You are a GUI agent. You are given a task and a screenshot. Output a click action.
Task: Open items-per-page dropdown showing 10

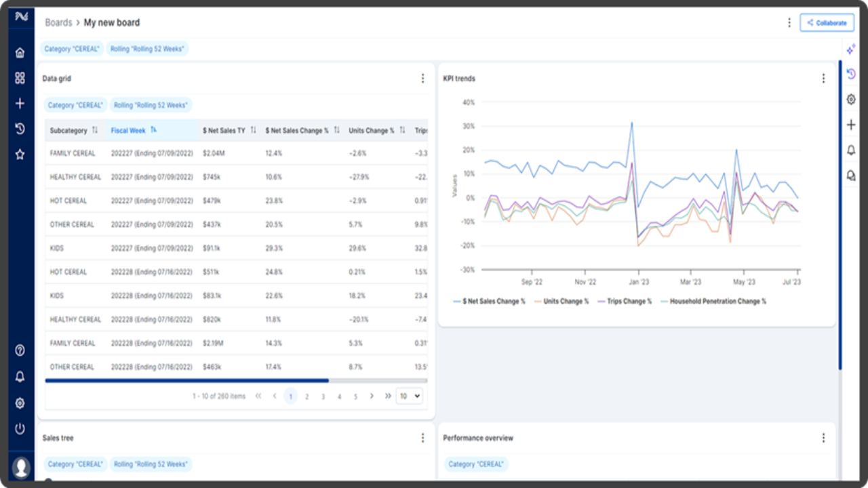410,396
